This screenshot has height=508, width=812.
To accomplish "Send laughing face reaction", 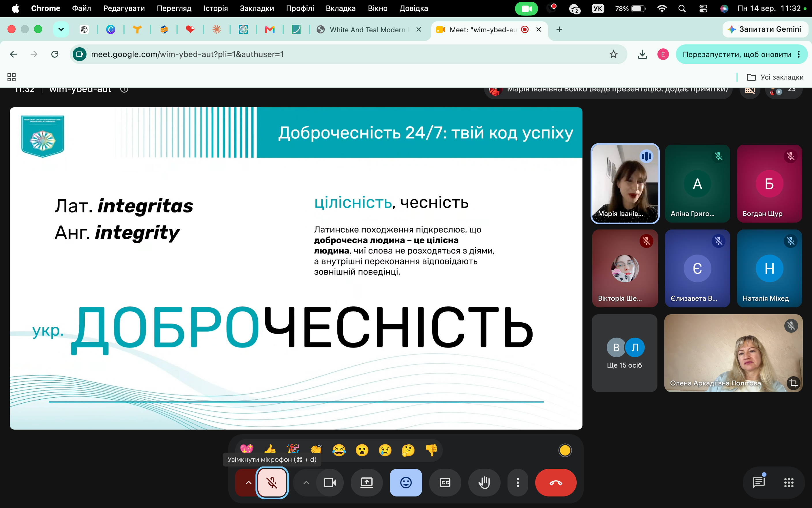I will tap(339, 450).
